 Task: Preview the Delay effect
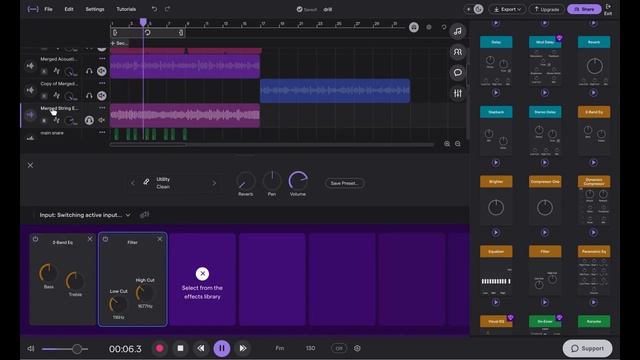[x=496, y=93]
